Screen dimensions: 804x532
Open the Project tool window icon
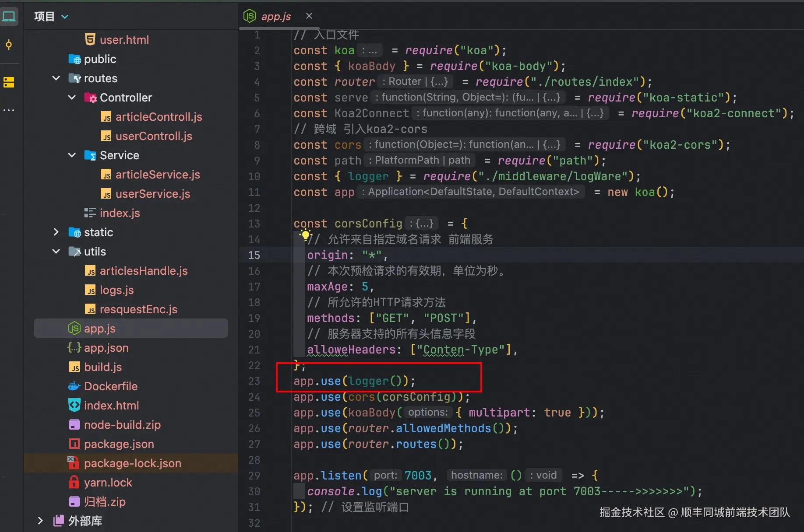pos(9,17)
